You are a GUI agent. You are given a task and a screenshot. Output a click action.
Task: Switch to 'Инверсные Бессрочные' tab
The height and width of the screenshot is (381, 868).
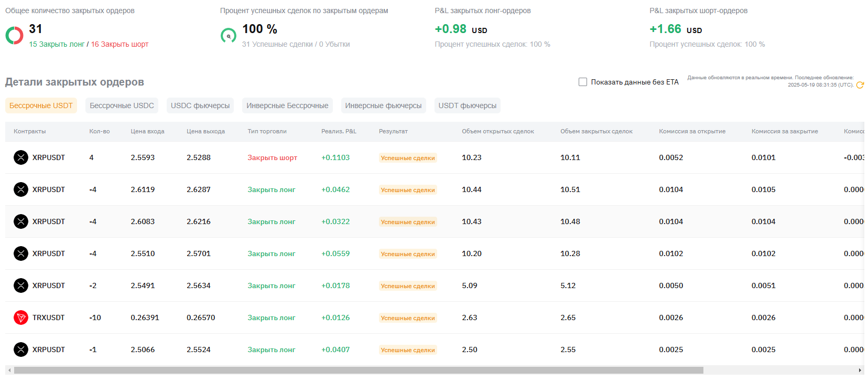tap(287, 105)
